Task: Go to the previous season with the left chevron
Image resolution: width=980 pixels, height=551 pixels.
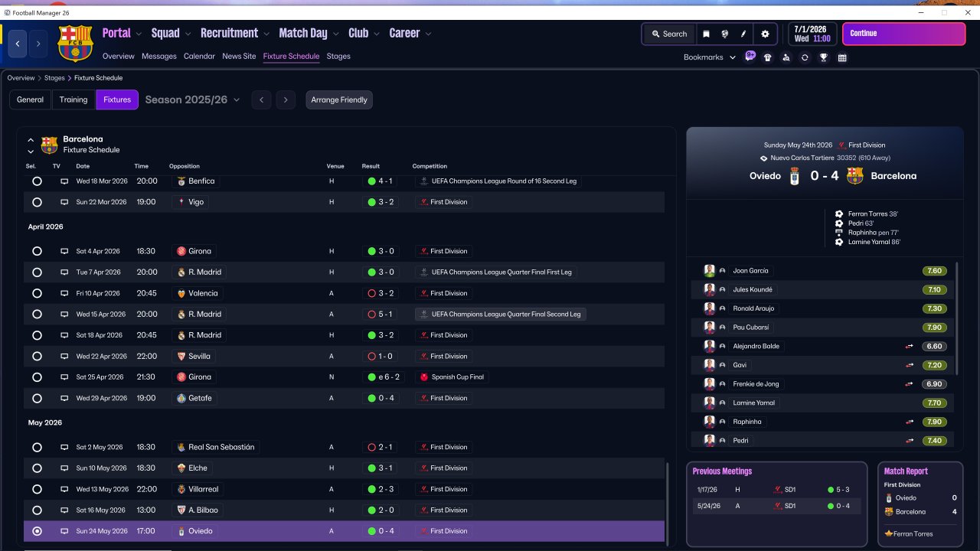Action: (x=261, y=99)
